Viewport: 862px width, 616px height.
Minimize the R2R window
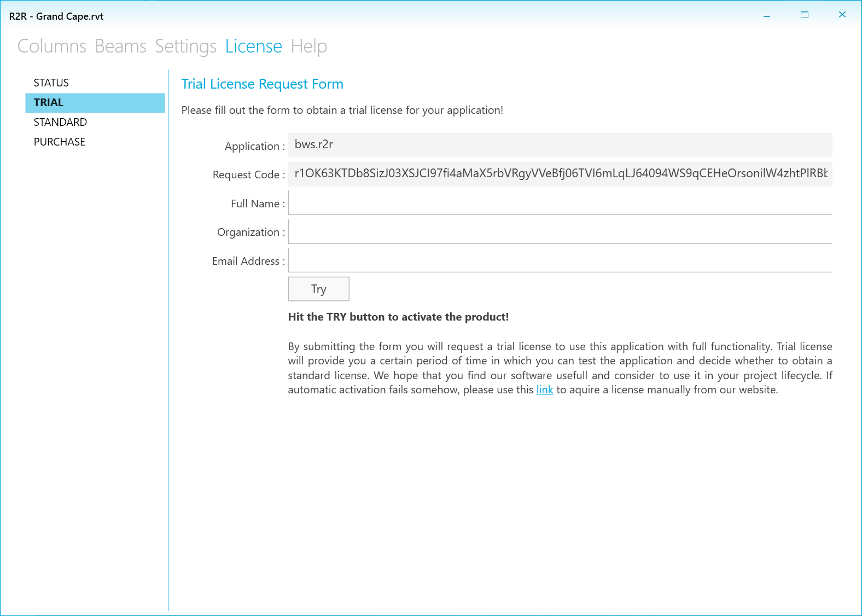(767, 15)
